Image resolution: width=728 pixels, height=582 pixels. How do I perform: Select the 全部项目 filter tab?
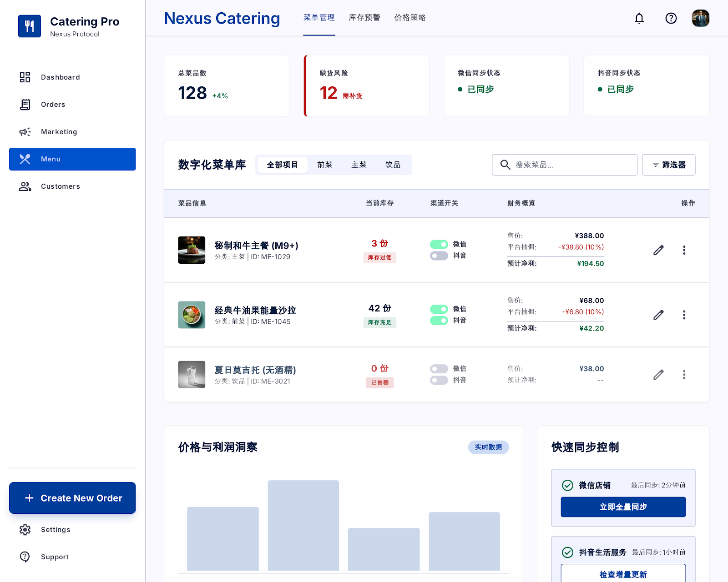pos(282,165)
